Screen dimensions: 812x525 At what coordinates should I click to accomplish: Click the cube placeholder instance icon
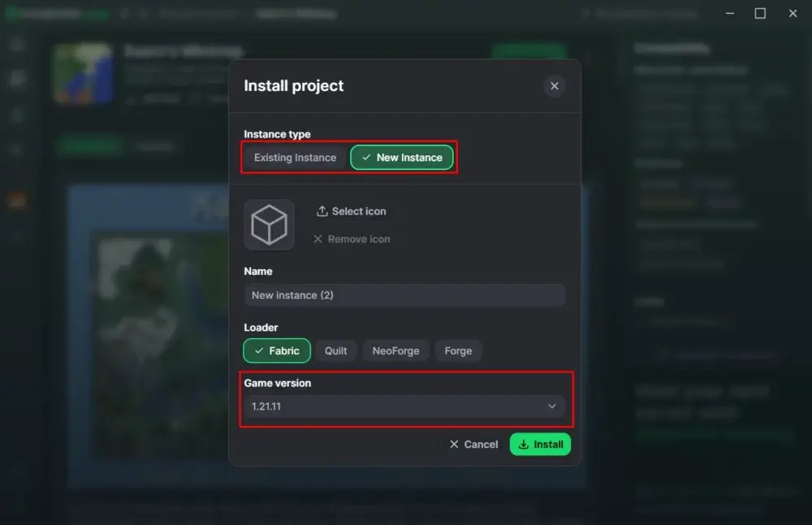269,224
